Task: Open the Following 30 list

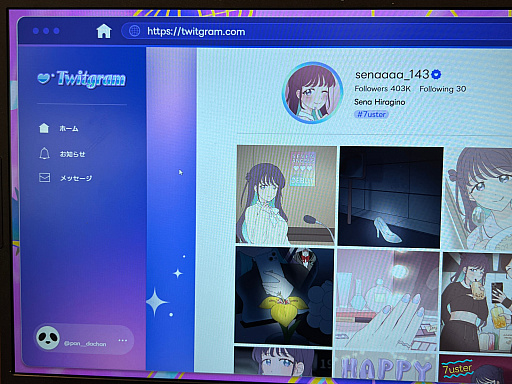Action: tap(443, 89)
